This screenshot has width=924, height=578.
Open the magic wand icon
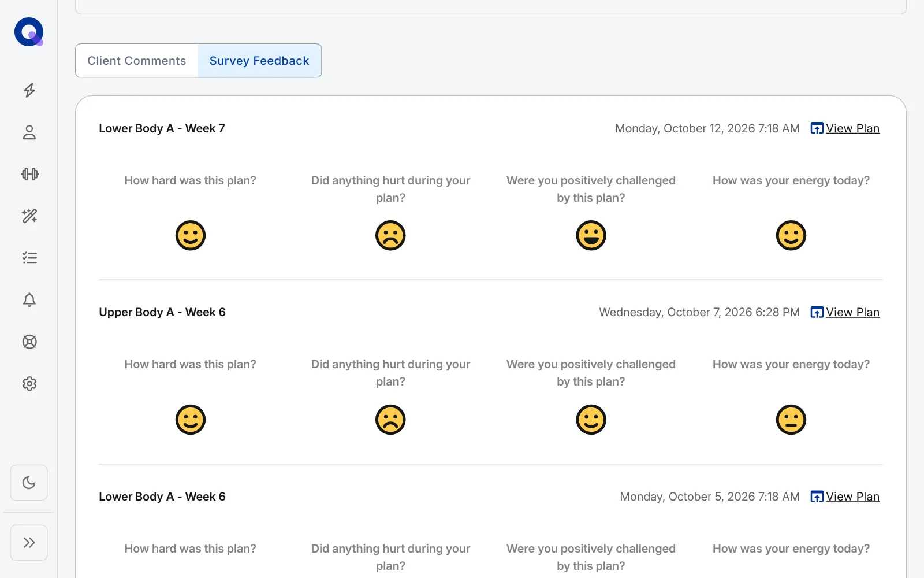pos(29,216)
